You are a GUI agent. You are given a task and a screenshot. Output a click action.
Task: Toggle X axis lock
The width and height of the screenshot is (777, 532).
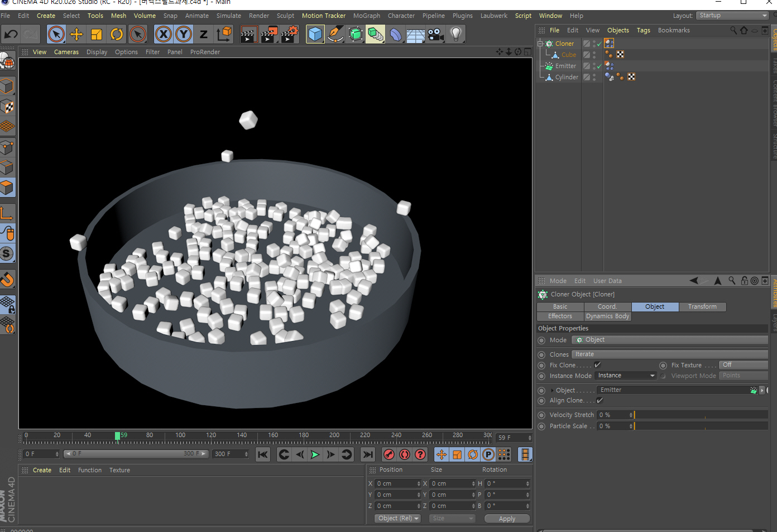(163, 35)
